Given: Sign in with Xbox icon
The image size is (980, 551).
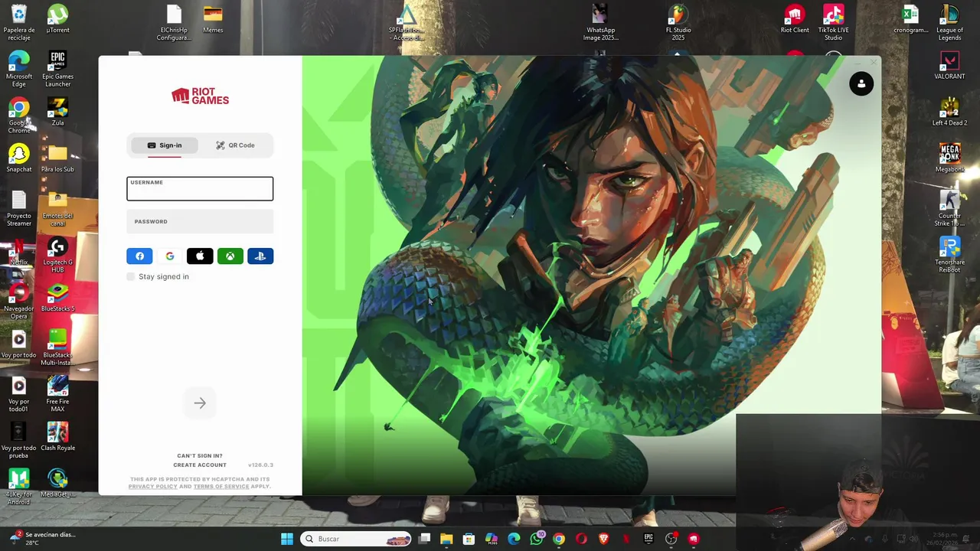Looking at the screenshot, I should click(x=230, y=256).
